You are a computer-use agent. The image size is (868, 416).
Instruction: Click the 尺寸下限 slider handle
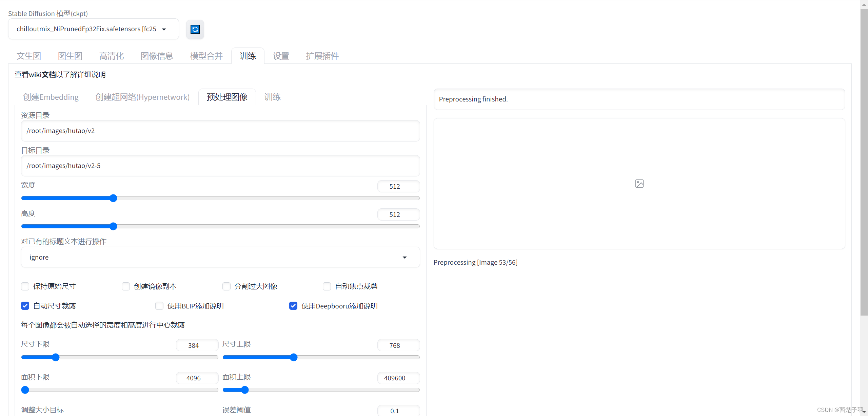pos(56,357)
